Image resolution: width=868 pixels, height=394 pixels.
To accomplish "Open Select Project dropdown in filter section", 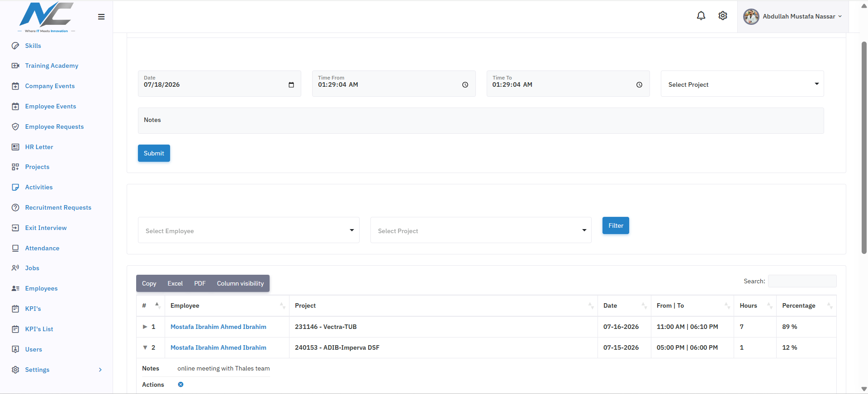I will [481, 230].
